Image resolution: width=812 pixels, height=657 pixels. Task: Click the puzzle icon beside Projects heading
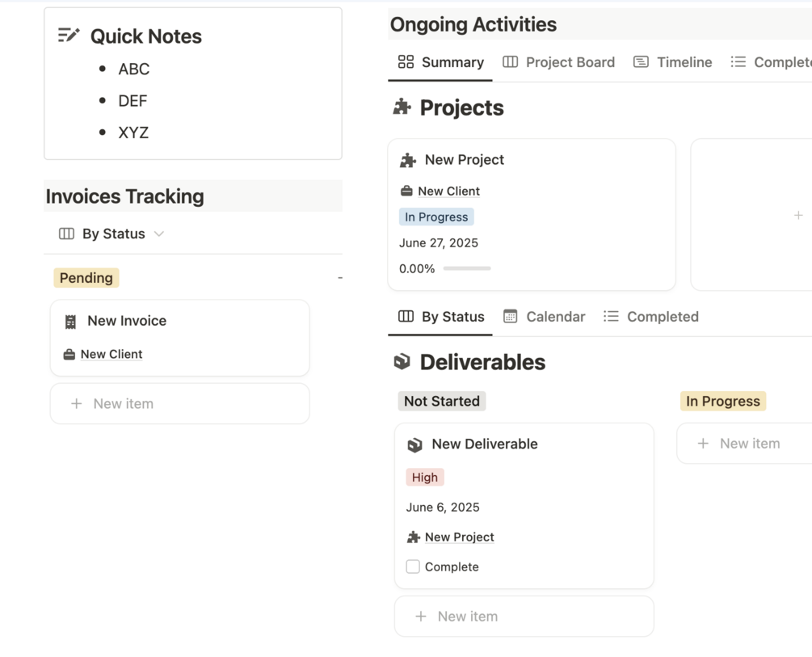click(402, 107)
